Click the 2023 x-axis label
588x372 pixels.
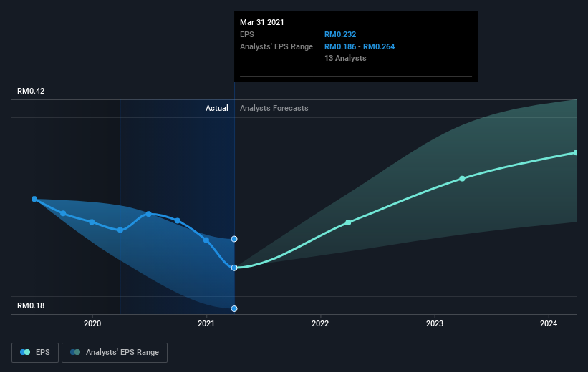point(435,323)
